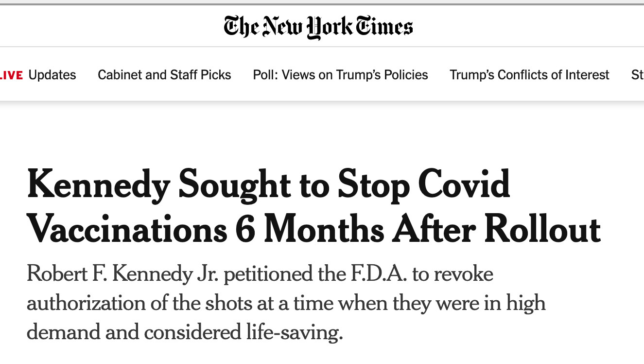The width and height of the screenshot is (644, 364).
Task: Open Cabinet and Staff Picks section
Action: click(x=164, y=75)
